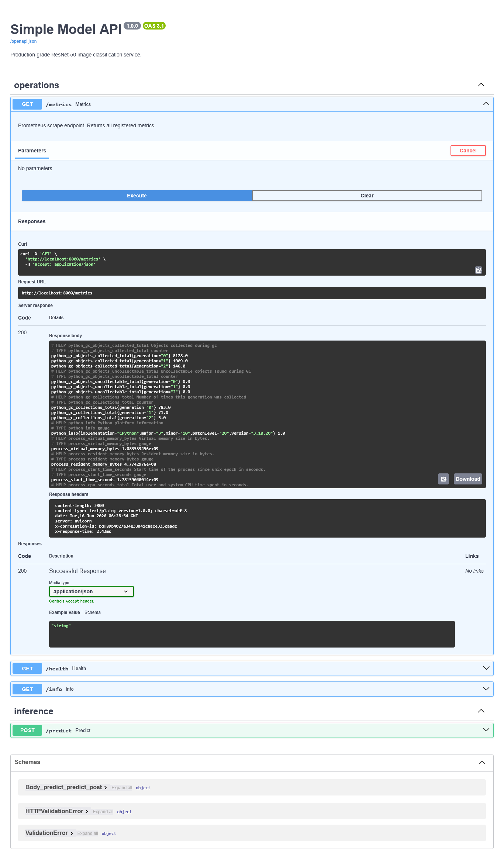Download the response body
The height and width of the screenshot is (863, 504).
(x=468, y=479)
